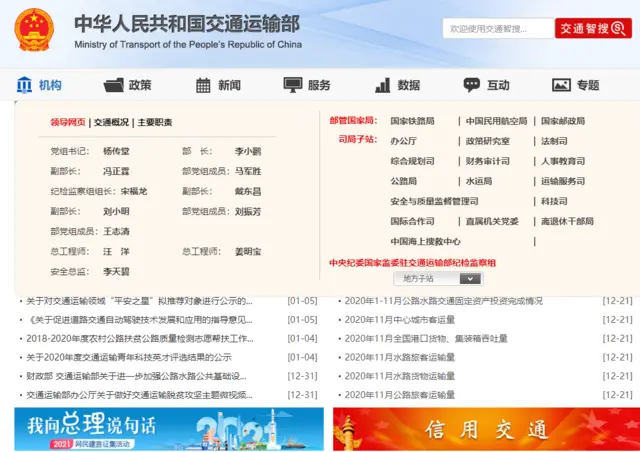
Task: Open the 科技司 link
Action: [554, 201]
